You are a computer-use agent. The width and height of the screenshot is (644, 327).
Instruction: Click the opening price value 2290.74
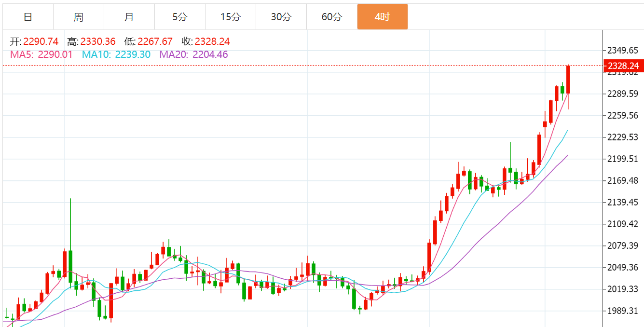point(41,41)
